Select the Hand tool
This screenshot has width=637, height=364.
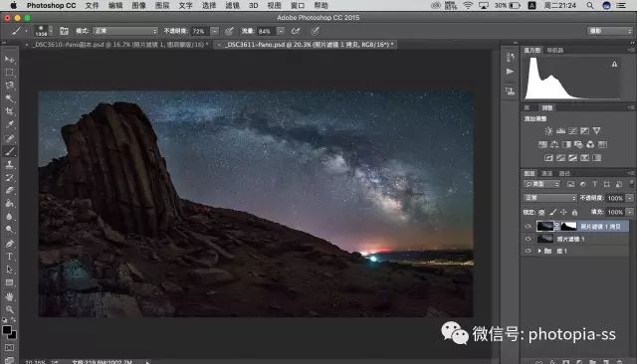point(9,296)
